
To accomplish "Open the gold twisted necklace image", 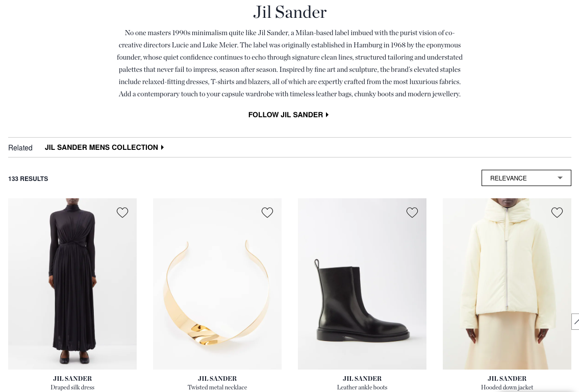I will click(217, 284).
